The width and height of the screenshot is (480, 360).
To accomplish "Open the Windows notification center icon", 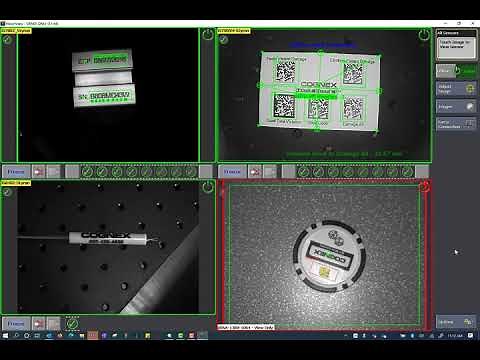I will [470, 335].
